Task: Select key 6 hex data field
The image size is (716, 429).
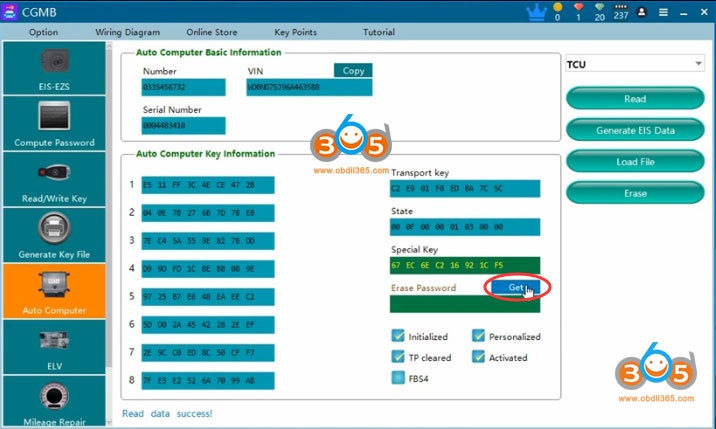Action: [x=208, y=324]
